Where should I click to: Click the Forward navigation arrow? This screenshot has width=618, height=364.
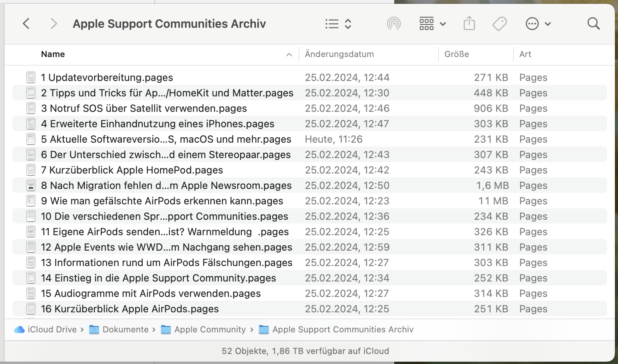(x=54, y=24)
